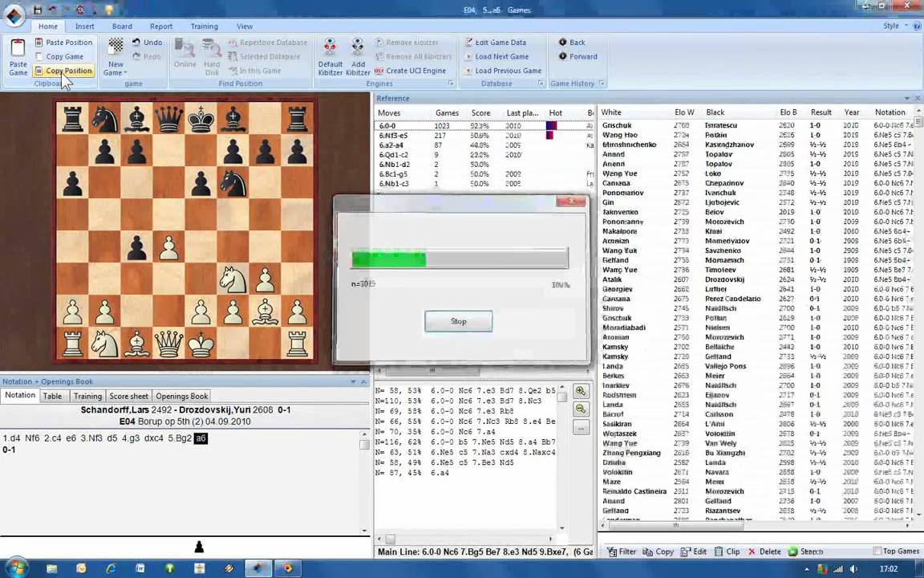This screenshot has height=578, width=924.
Task: Click Delete in games list toolbar
Action: (x=764, y=552)
